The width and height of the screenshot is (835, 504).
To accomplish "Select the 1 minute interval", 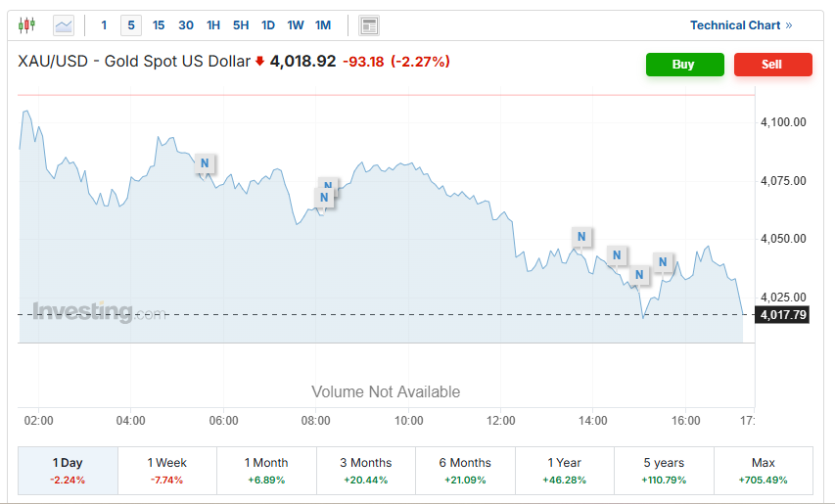I will (x=105, y=25).
